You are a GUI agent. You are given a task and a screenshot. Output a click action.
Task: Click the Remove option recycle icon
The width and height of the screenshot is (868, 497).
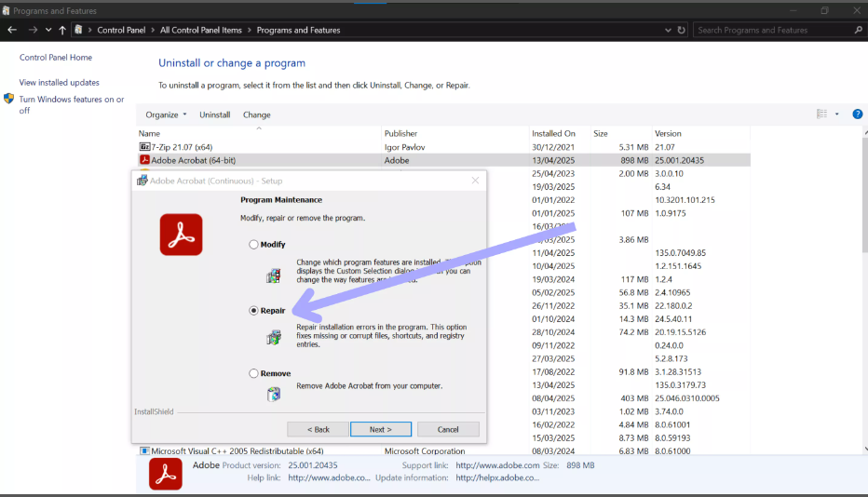274,394
